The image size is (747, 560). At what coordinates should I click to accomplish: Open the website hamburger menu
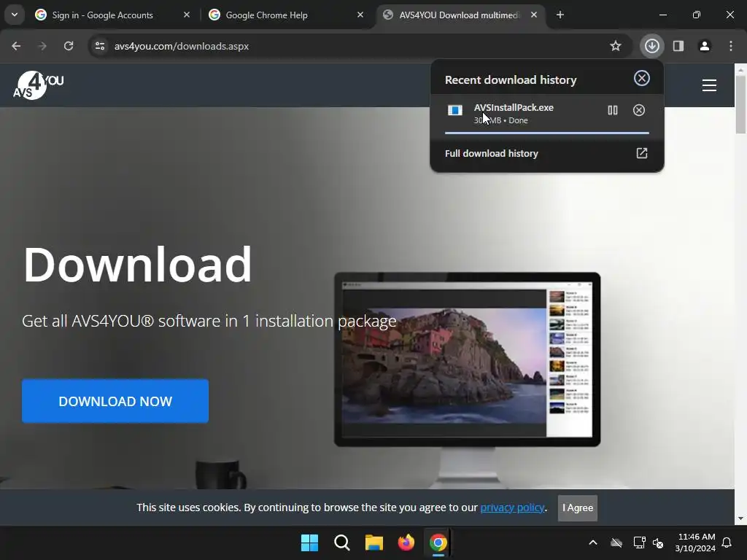709,85
